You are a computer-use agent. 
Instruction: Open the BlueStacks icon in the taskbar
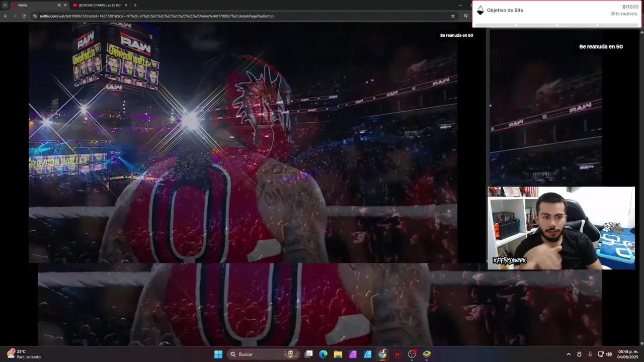tap(427, 354)
